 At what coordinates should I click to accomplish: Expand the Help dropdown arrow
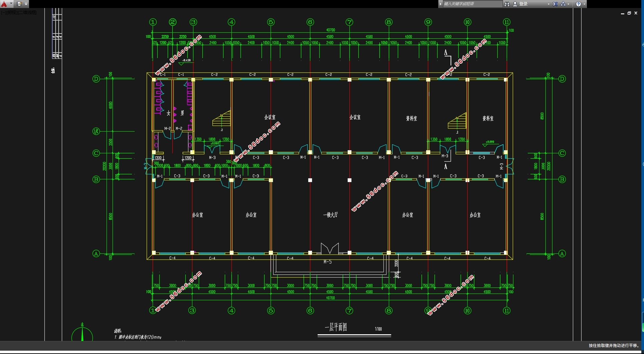point(584,4)
